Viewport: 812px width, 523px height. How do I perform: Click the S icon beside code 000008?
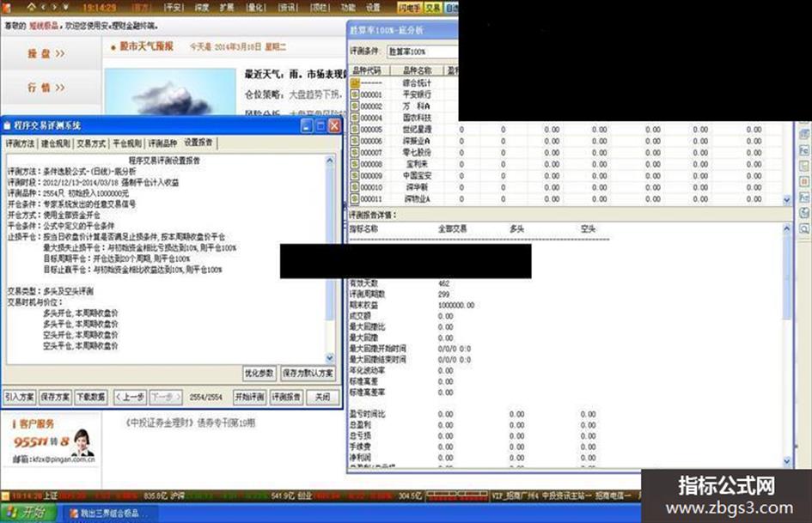point(355,164)
